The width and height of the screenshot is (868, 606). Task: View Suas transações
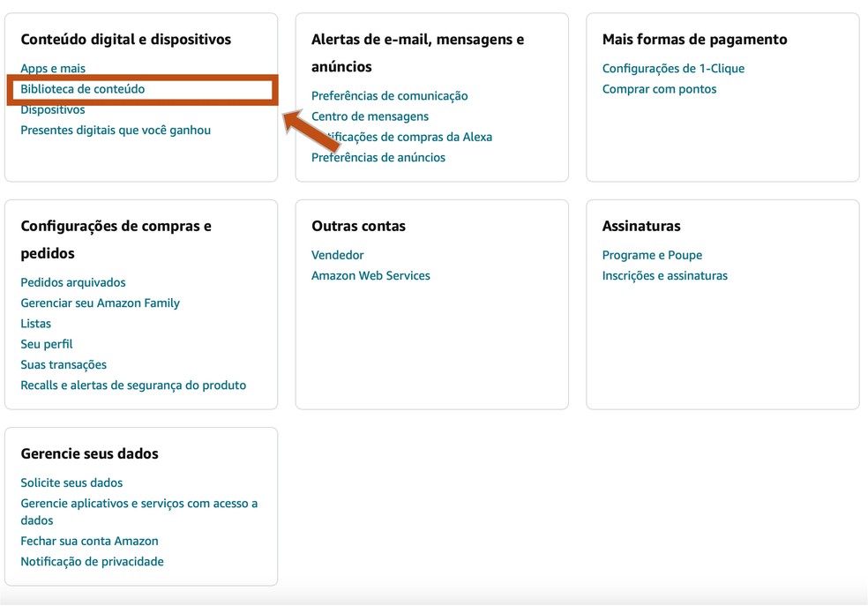64,364
